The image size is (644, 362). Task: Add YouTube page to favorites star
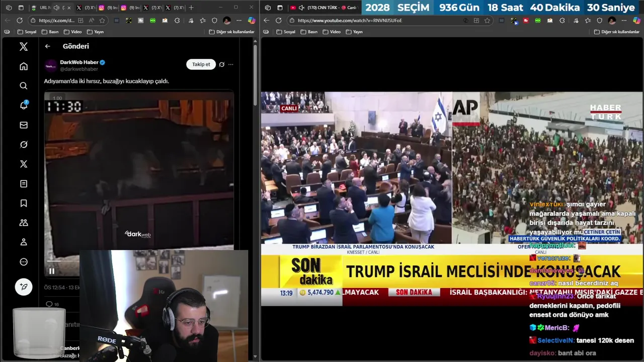tap(487, 21)
